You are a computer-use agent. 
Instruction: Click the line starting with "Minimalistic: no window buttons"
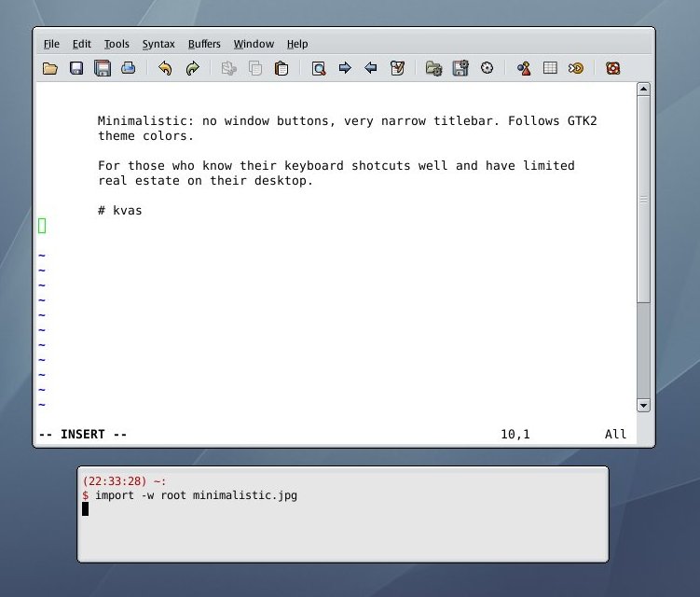[348, 120]
